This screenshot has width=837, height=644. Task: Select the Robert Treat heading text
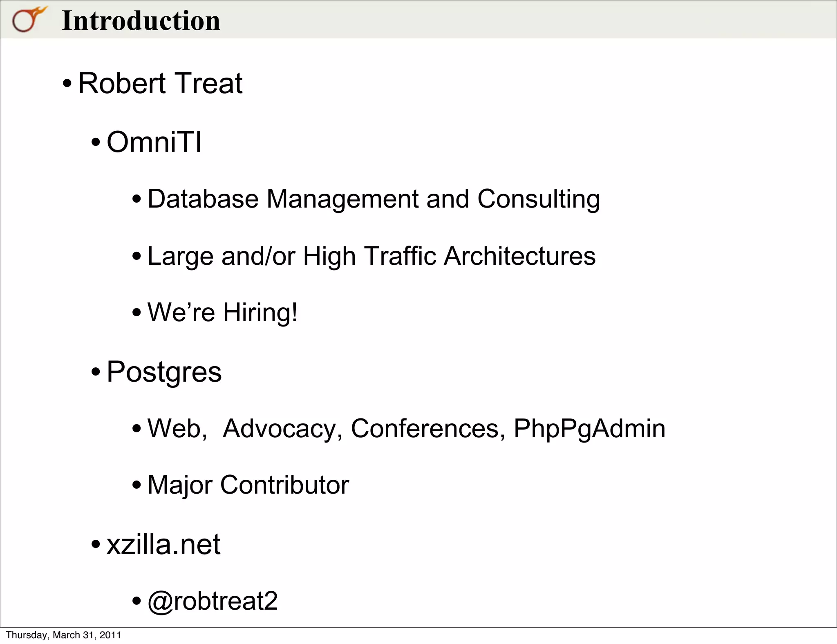pyautogui.click(x=160, y=83)
